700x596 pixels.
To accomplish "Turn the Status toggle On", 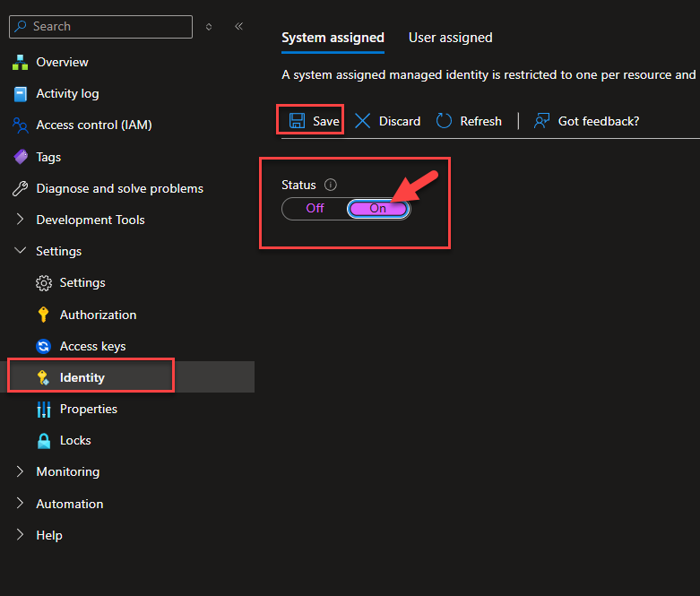I will click(x=378, y=209).
